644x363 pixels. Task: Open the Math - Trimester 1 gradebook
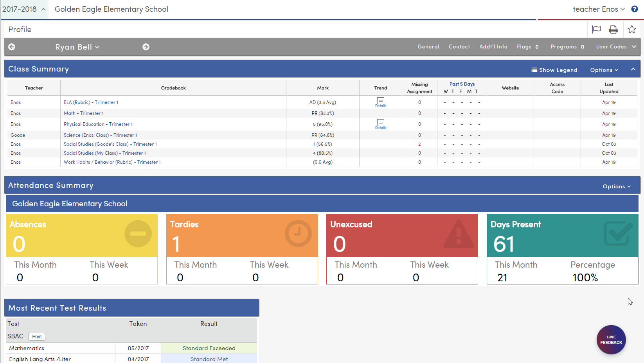(83, 113)
